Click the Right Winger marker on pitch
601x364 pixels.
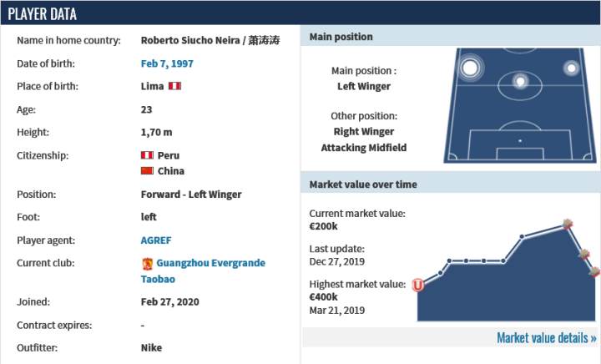(572, 68)
